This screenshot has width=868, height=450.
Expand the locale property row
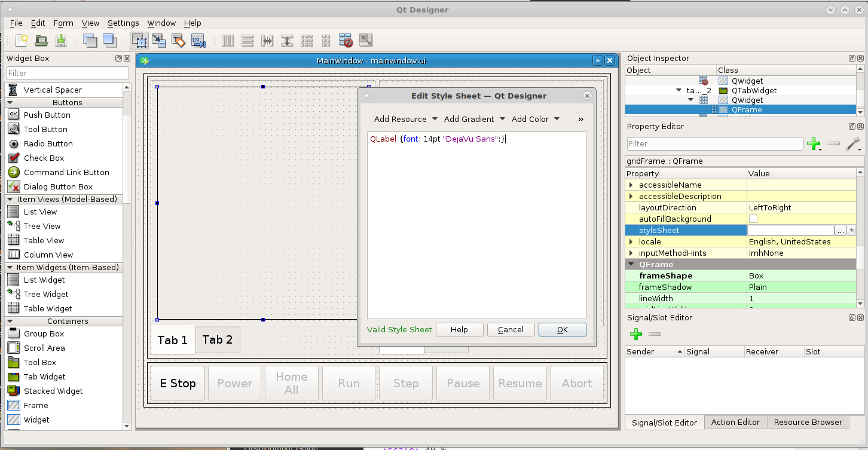pyautogui.click(x=631, y=241)
